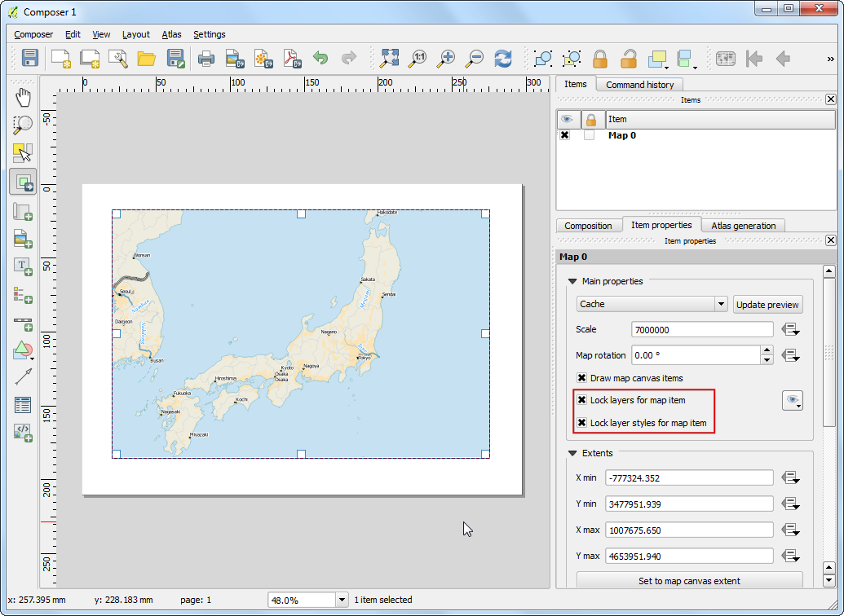Click the Scale input field

click(702, 330)
